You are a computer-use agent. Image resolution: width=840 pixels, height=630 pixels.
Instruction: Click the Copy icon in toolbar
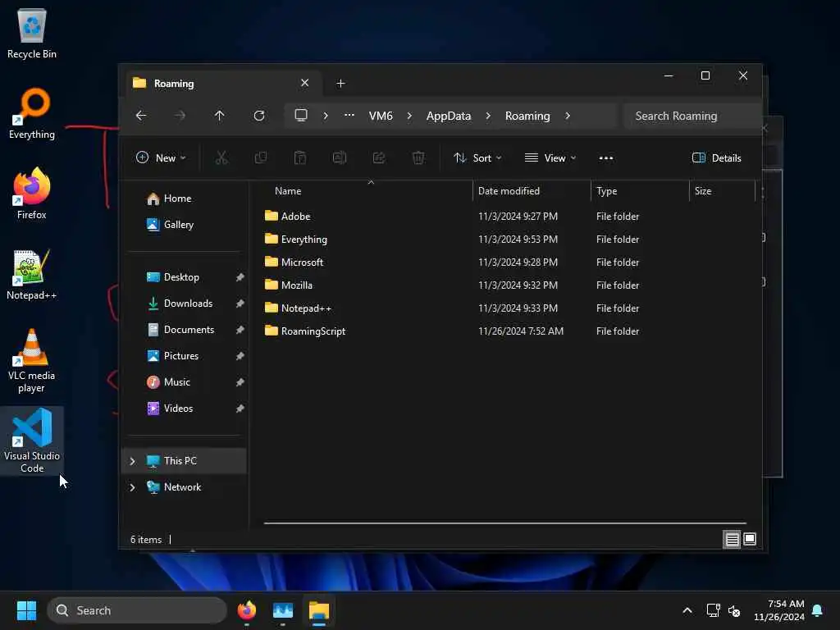click(261, 157)
